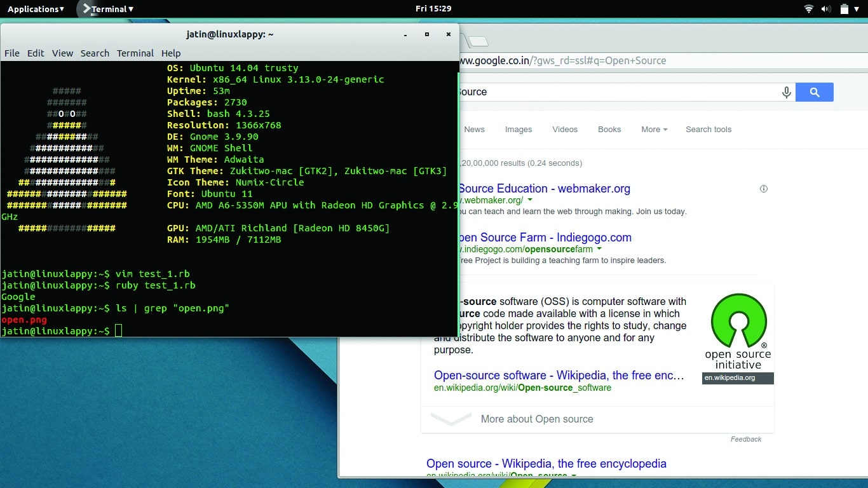Screen dimensions: 868x488
Task: Click the battery status icon
Action: 844,9
